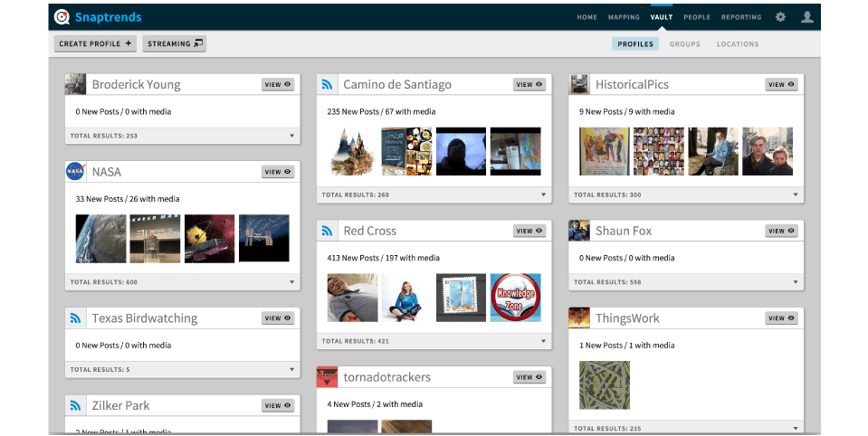The height and width of the screenshot is (436, 868).
Task: Open HistoricalPics faces grid thumbnail
Action: click(x=659, y=152)
